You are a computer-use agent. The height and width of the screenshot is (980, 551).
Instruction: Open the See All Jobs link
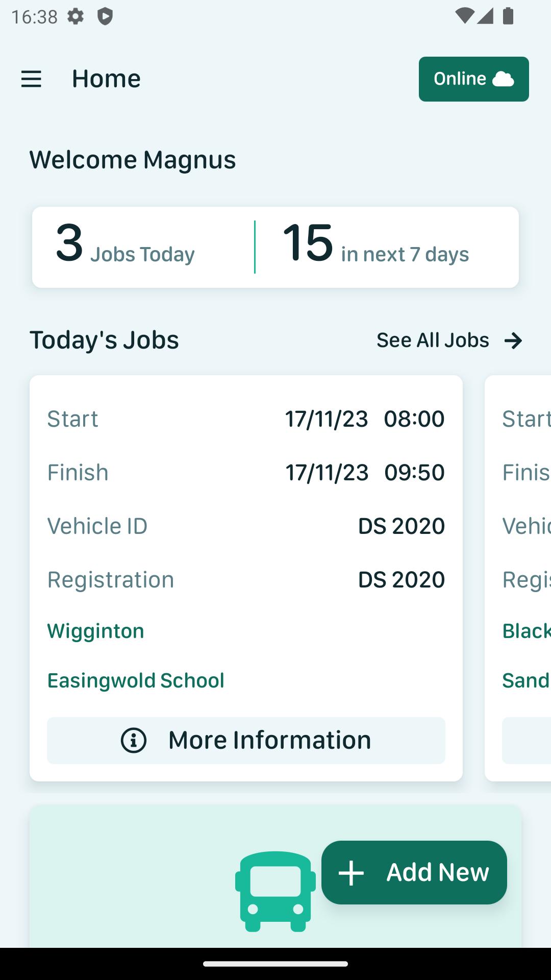[x=433, y=340]
